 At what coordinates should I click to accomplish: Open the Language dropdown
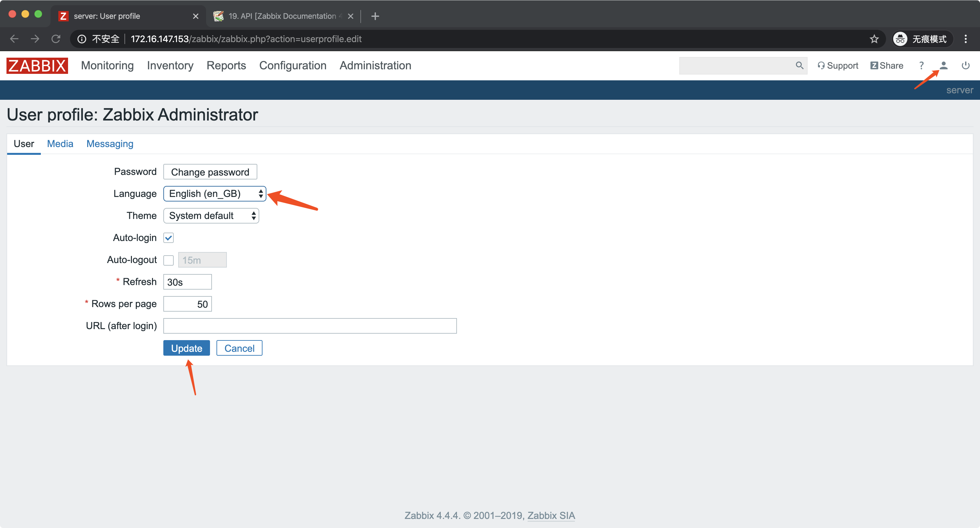click(215, 194)
